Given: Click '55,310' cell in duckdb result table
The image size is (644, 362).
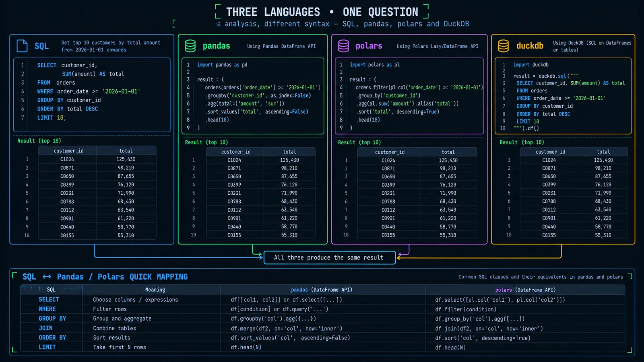Looking at the screenshot, I should click(603, 235).
